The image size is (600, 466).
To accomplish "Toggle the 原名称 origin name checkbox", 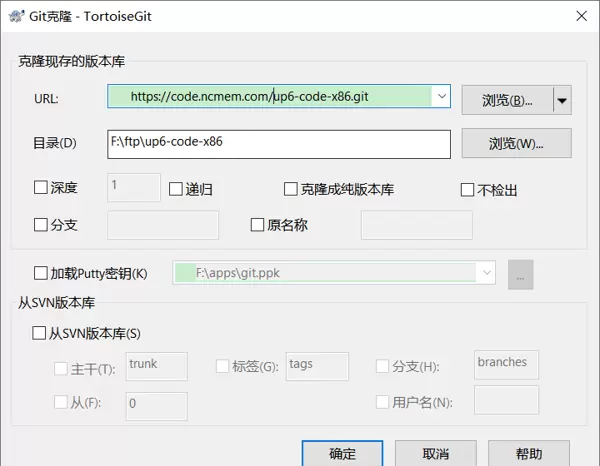I will pyautogui.click(x=257, y=225).
